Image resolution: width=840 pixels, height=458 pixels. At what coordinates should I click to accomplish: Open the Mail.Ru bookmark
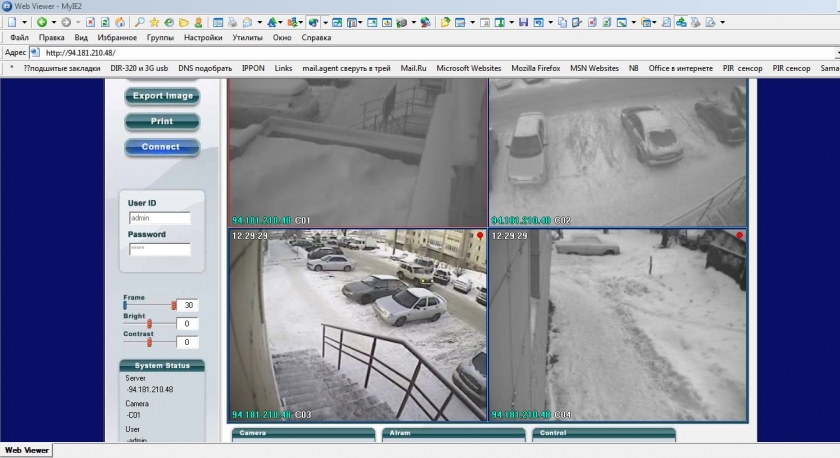click(x=413, y=68)
